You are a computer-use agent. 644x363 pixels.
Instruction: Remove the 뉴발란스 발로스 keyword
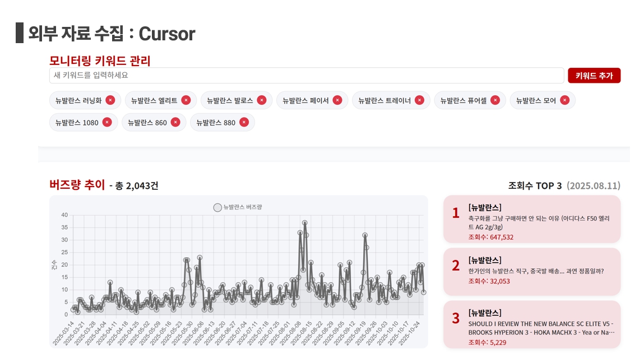coord(262,100)
